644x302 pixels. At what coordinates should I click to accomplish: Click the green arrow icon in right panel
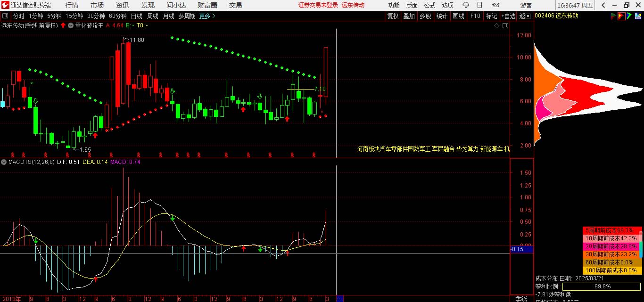tap(630, 16)
